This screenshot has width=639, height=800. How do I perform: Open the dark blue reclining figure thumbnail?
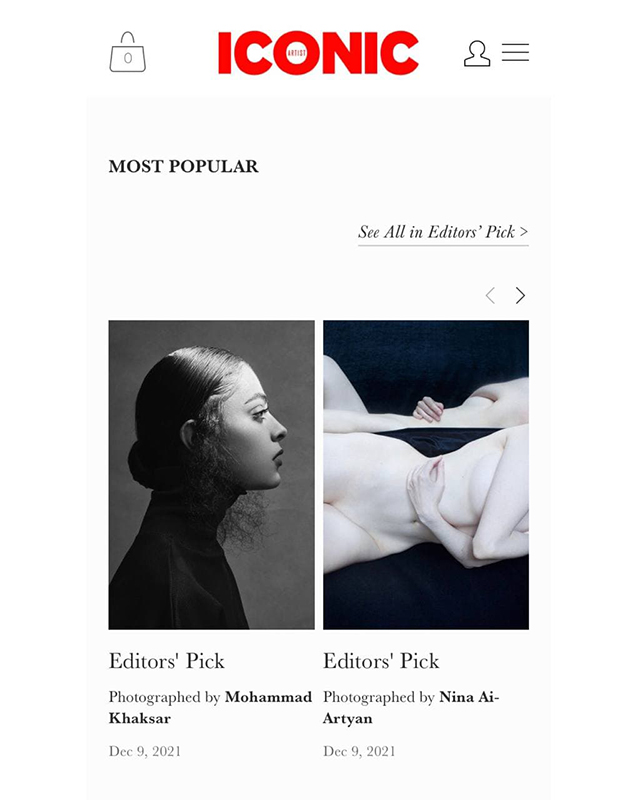coord(426,474)
